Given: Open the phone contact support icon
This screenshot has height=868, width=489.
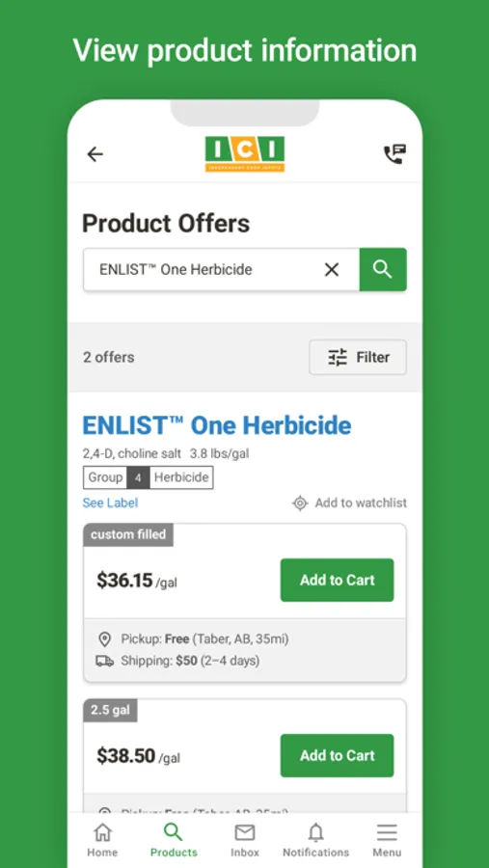Looking at the screenshot, I should coord(394,154).
